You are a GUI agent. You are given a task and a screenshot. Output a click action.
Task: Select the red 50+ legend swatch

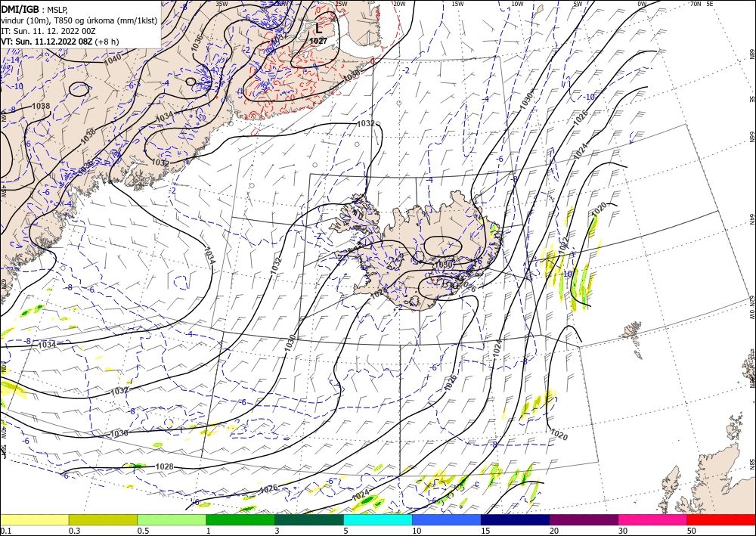(x=721, y=519)
